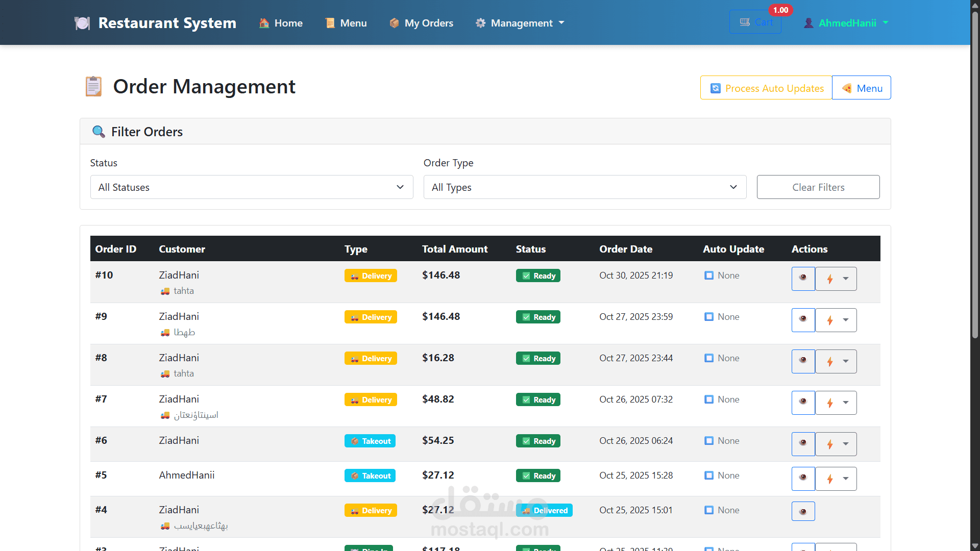This screenshot has height=551, width=980.
Task: Click the view eye icon for order #6
Action: coord(803,444)
